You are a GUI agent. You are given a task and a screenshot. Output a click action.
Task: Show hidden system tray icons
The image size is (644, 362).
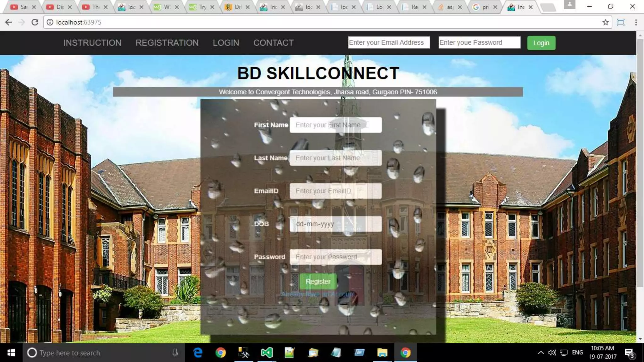(x=541, y=353)
